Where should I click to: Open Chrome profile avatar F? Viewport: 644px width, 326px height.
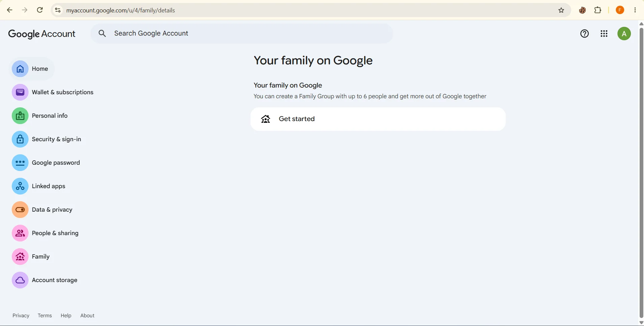(620, 10)
